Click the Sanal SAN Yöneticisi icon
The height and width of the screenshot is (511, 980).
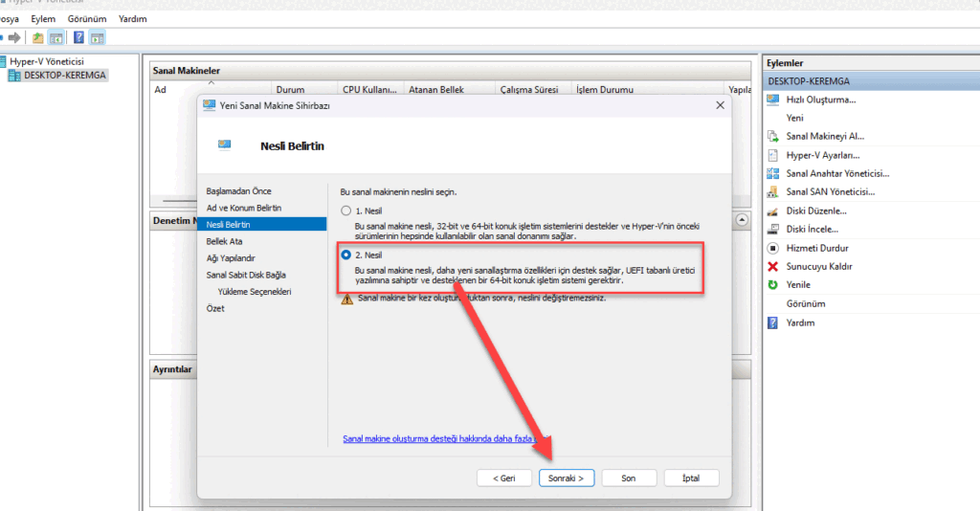(x=773, y=191)
